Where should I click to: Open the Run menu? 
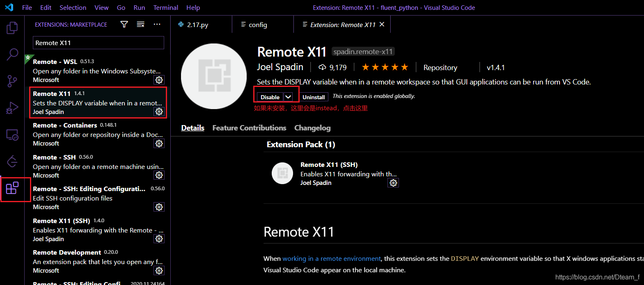139,7
